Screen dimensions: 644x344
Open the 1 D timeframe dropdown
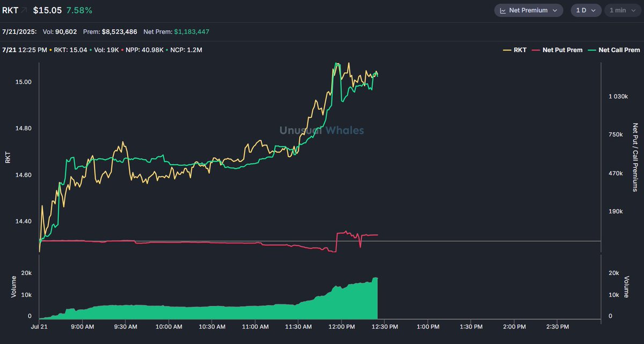click(x=586, y=10)
